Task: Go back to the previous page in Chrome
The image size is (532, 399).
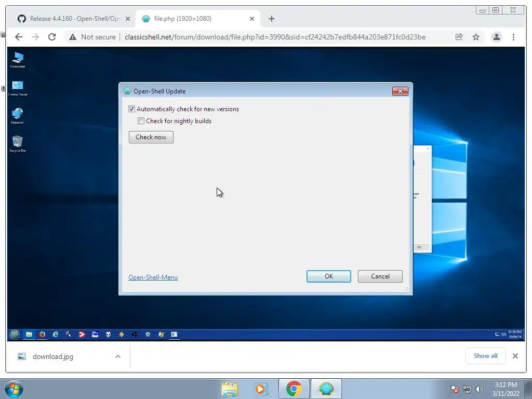Action: click(x=19, y=37)
